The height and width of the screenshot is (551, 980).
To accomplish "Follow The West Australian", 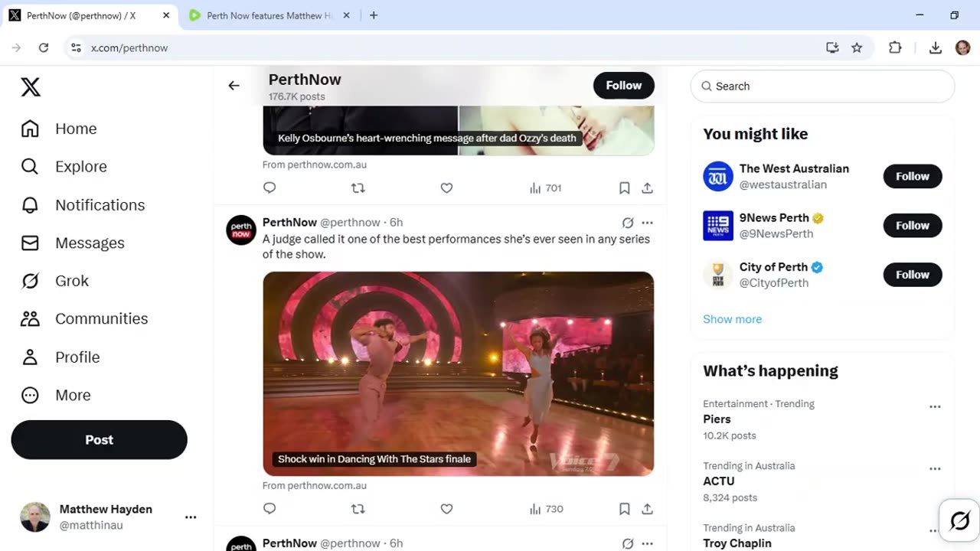I will (913, 176).
